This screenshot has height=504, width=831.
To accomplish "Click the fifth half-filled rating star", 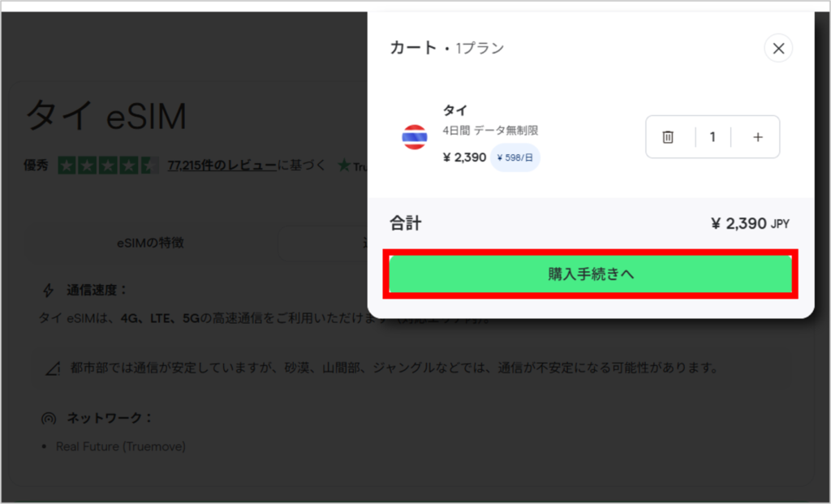I will (x=149, y=164).
